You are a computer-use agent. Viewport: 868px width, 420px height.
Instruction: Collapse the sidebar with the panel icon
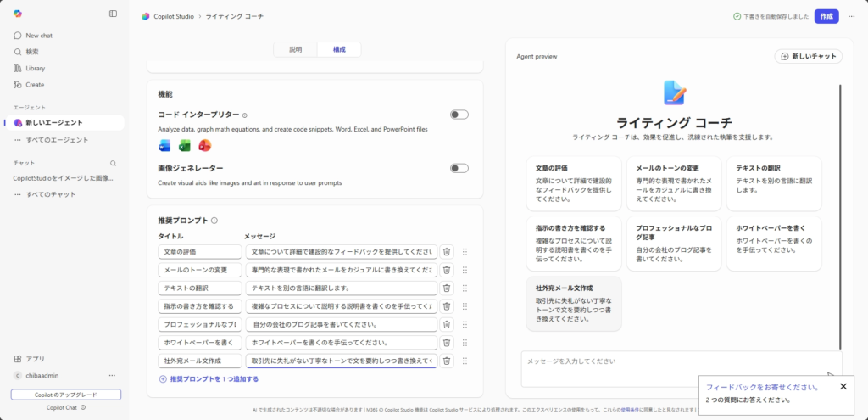pyautogui.click(x=114, y=14)
